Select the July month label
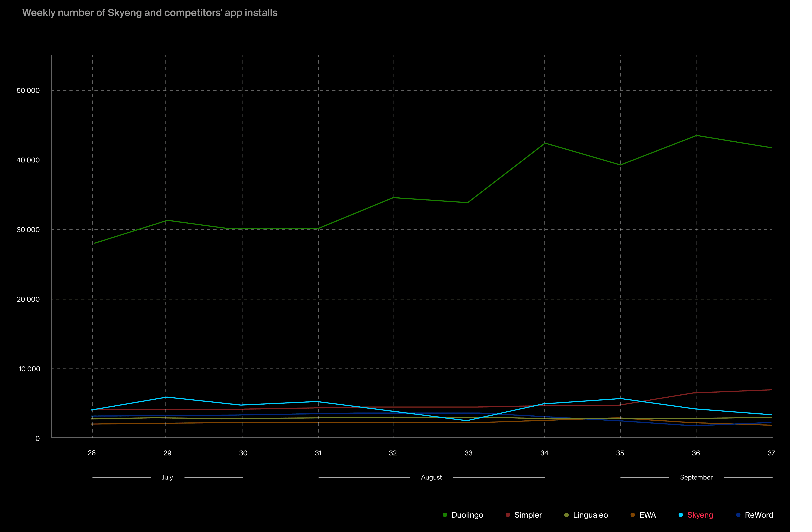Screen dimensions: 812x532 coord(167,477)
